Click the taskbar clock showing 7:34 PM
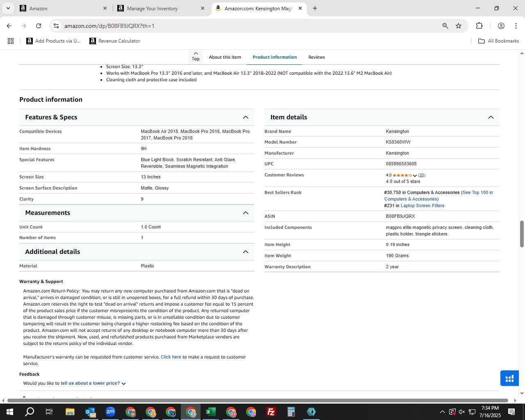The image size is (525, 420). 490,412
